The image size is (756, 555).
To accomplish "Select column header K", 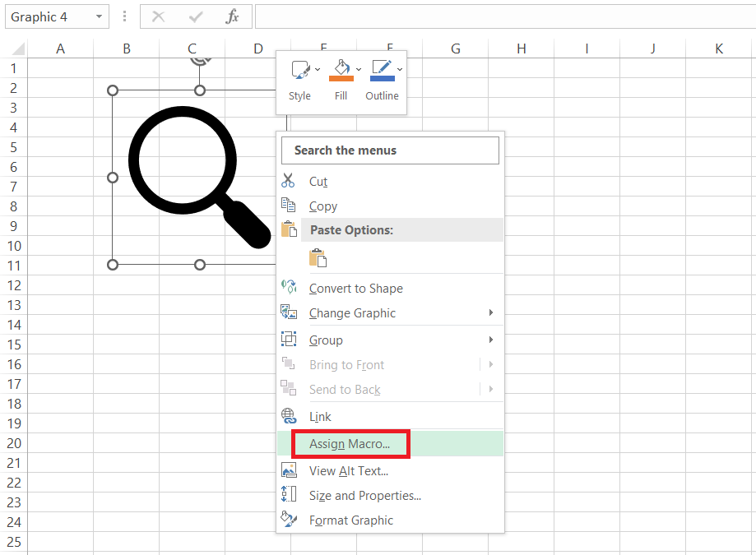I will pos(718,49).
